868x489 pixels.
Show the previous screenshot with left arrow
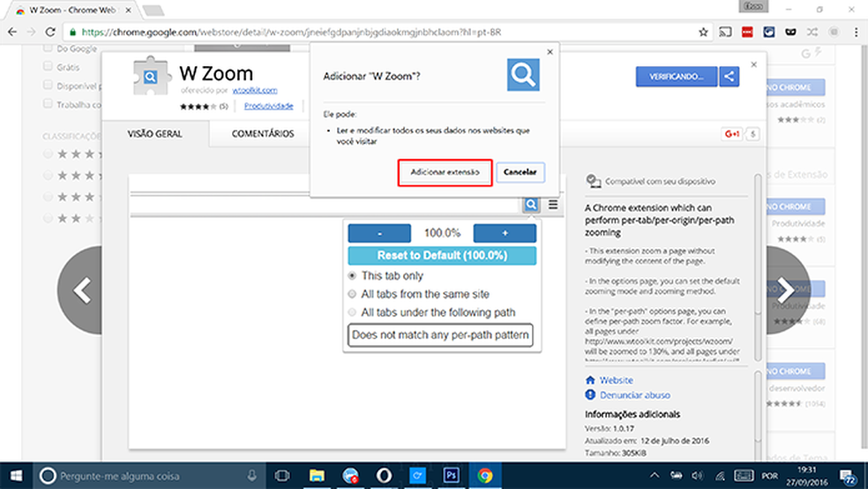click(x=81, y=290)
